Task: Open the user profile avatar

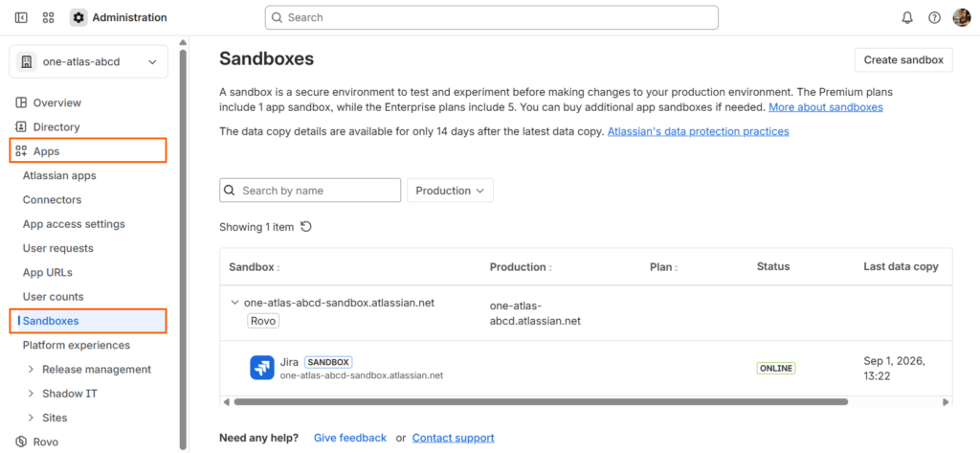Action: (x=961, y=17)
